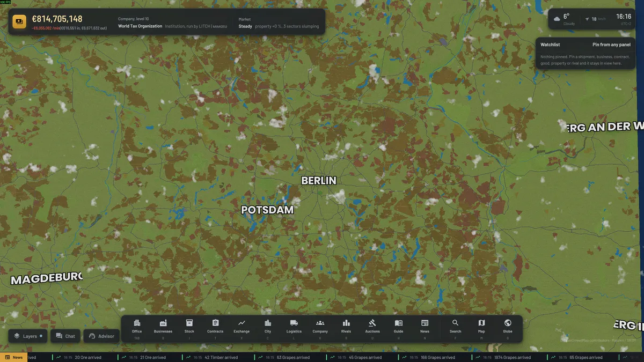Screen dimensions: 644x362
Task: Click the wind direction arrow icon
Action: point(587,19)
